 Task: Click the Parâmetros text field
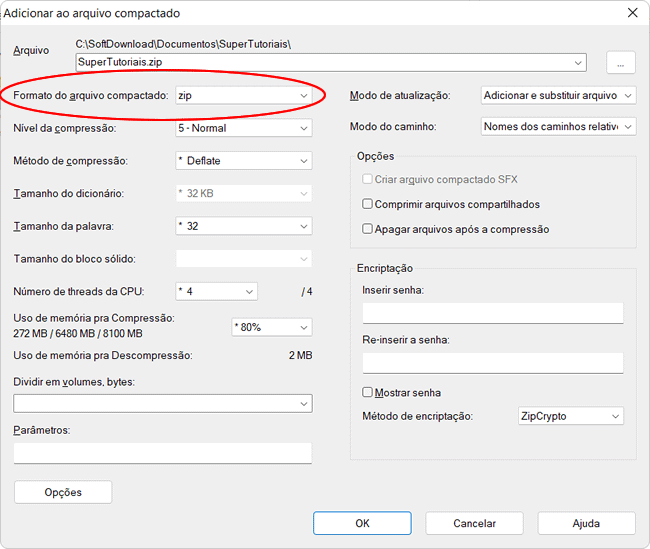pyautogui.click(x=162, y=453)
